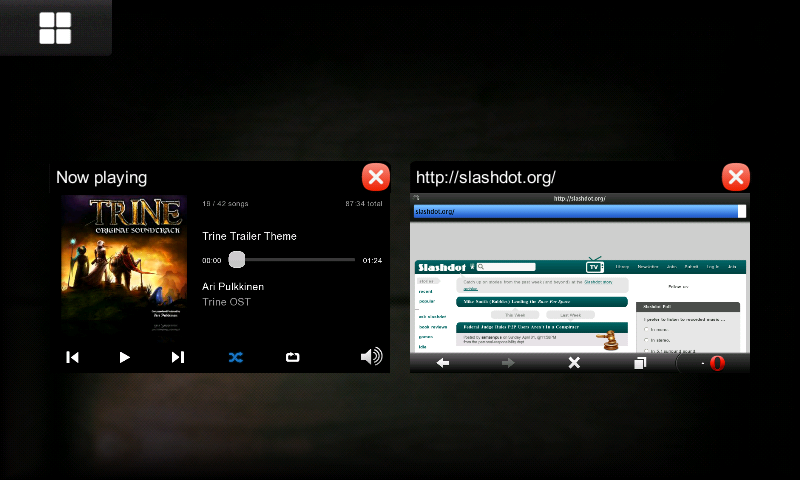Skip to previous track in media player
The width and height of the screenshot is (800, 480).
72,357
